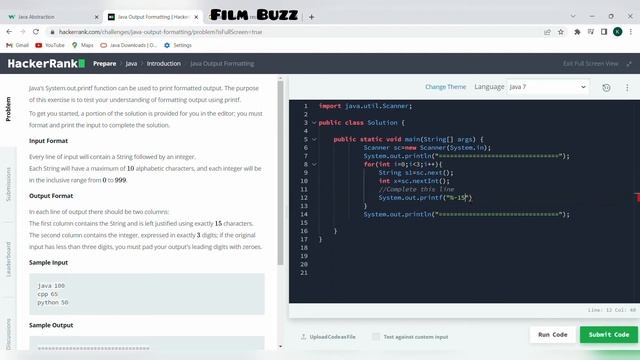
Task: Click the Run Code button
Action: tap(553, 335)
